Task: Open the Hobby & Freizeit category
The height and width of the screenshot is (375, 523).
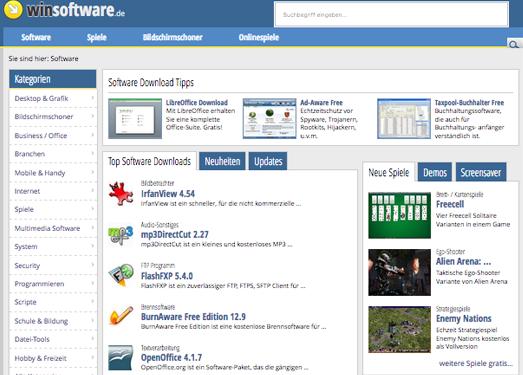Action: pos(40,358)
